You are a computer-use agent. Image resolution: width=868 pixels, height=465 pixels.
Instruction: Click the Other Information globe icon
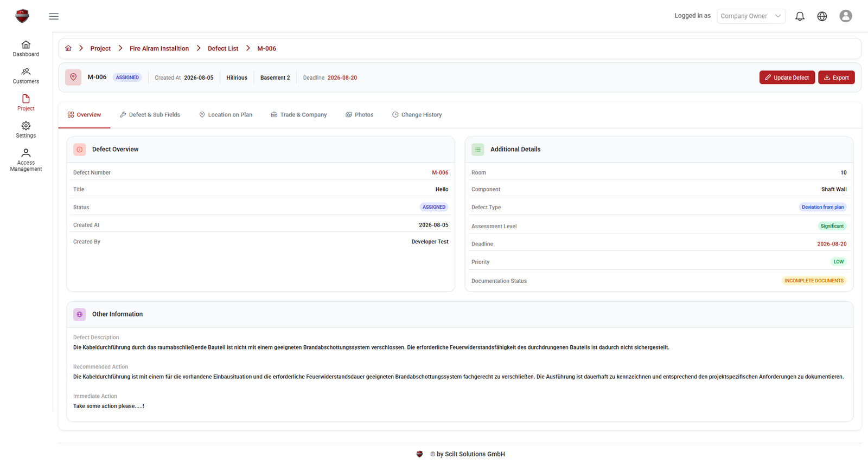pos(80,314)
